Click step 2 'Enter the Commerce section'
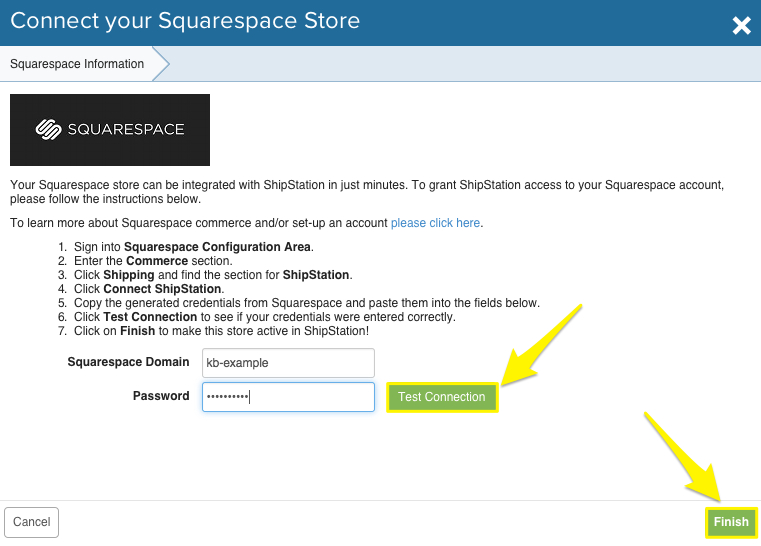This screenshot has height=546, width=761. click(x=146, y=261)
